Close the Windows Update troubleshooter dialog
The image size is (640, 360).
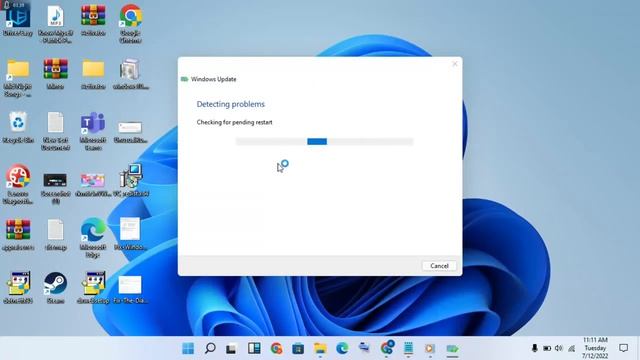point(454,64)
